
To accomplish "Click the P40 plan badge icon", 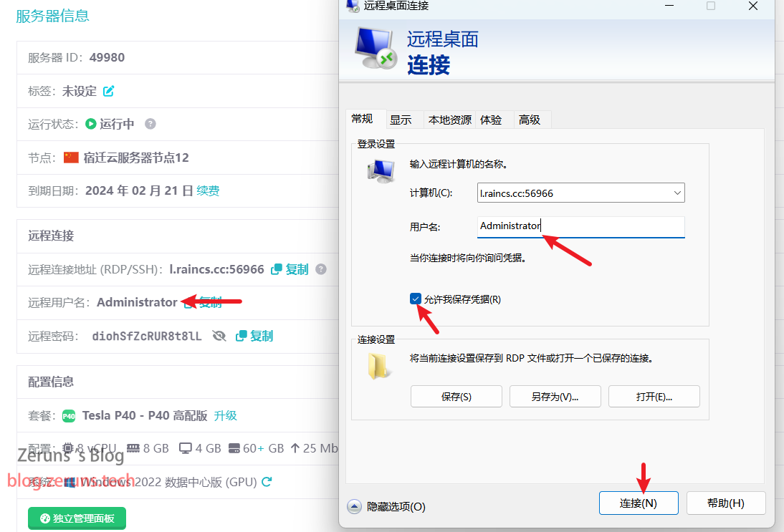I will point(69,415).
